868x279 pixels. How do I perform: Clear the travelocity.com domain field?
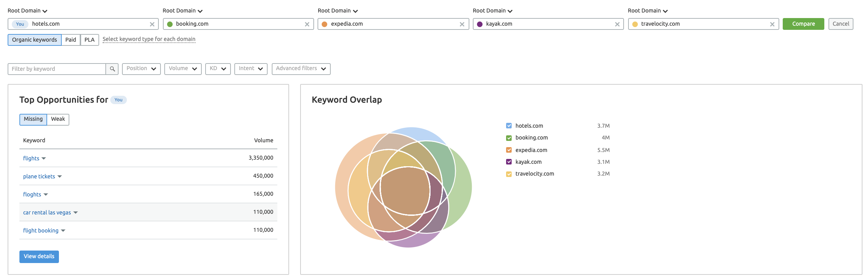pyautogui.click(x=772, y=24)
